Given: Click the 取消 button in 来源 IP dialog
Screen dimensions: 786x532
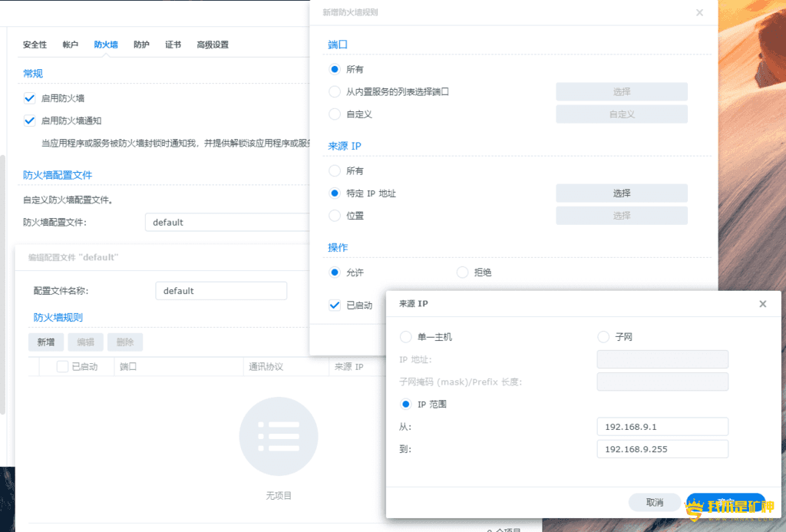Looking at the screenshot, I should pos(654,501).
